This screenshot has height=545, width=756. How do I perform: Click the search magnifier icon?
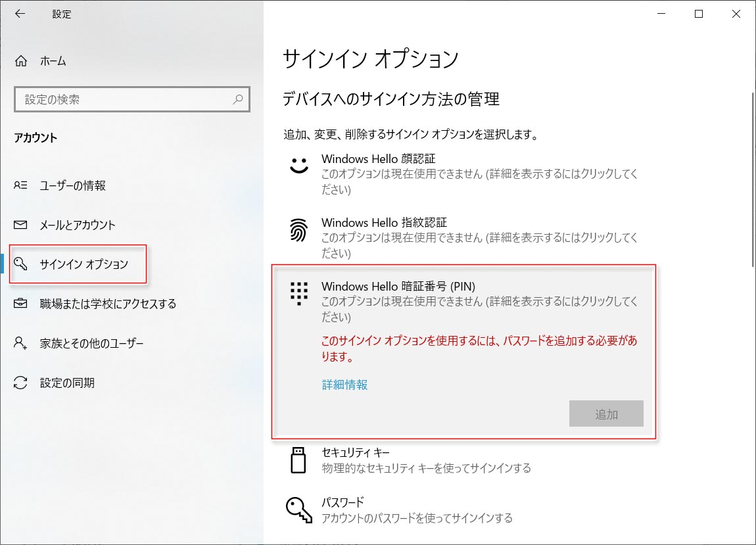point(238,99)
